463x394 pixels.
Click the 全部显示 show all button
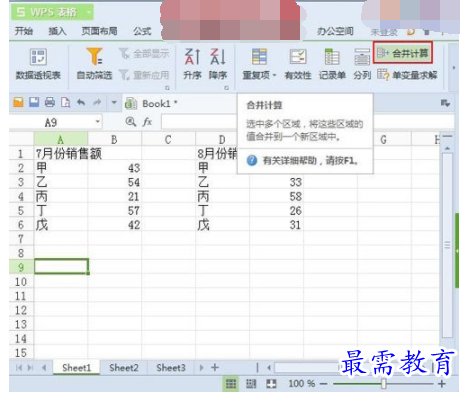click(x=144, y=53)
